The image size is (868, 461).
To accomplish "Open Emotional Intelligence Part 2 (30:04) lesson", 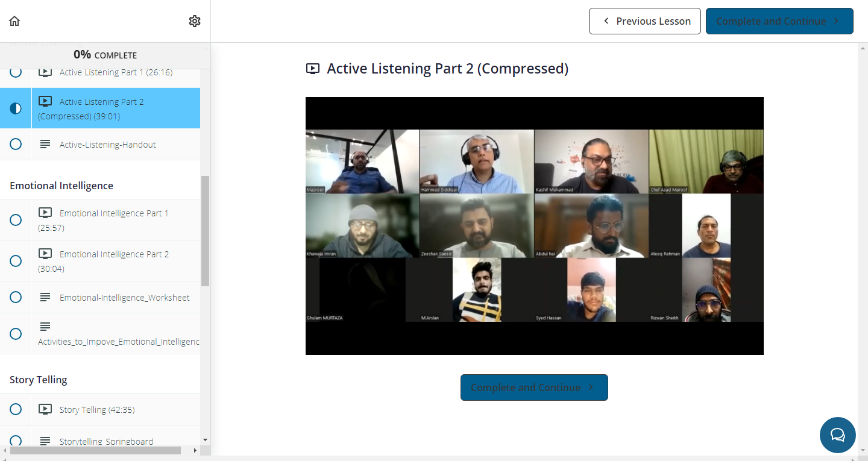I will pyautogui.click(x=100, y=261).
